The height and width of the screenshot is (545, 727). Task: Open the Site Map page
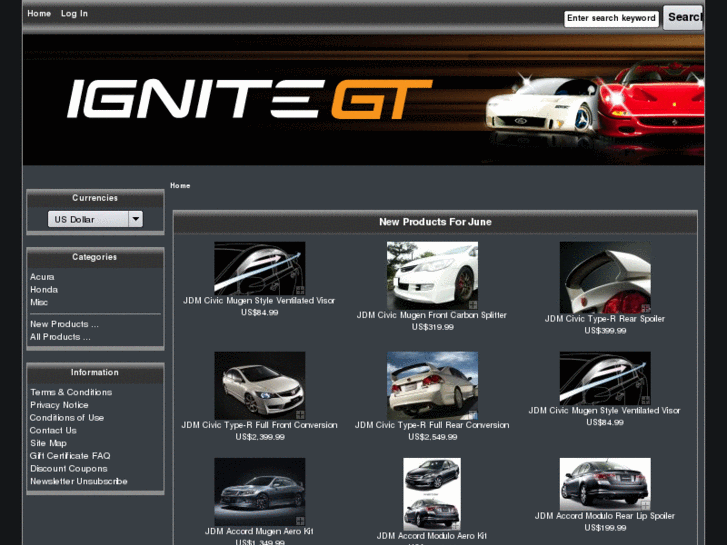[x=48, y=443]
